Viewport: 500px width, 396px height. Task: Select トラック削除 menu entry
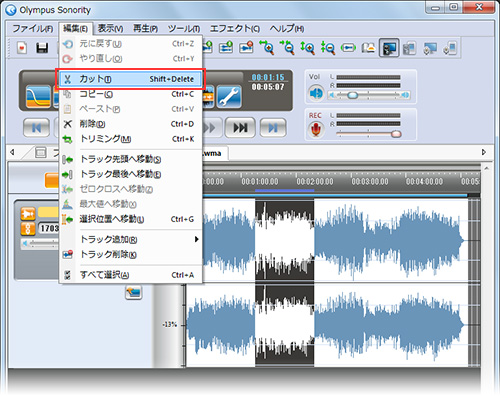[131, 254]
